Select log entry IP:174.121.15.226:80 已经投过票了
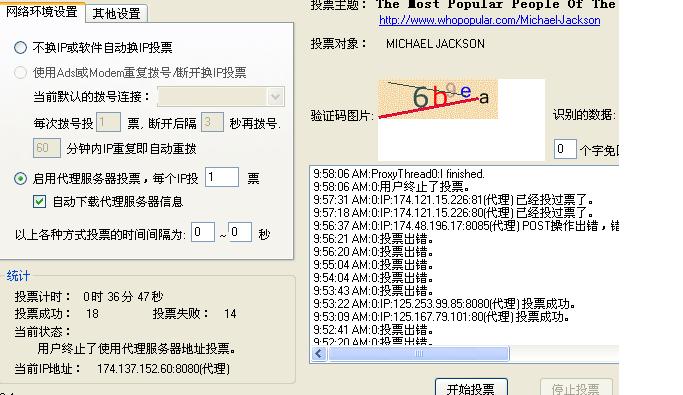The width and height of the screenshot is (683, 395). coord(453,213)
